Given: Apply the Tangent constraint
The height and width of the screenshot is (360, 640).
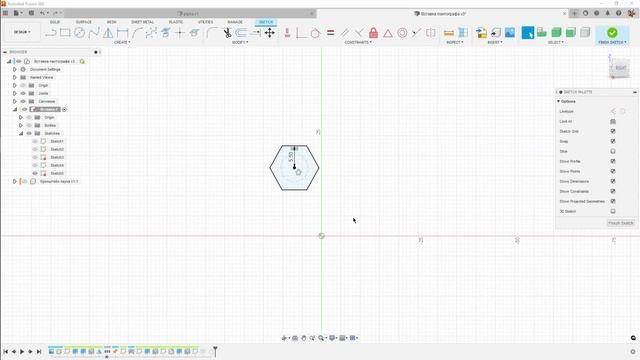Looking at the screenshot, I should 315,33.
